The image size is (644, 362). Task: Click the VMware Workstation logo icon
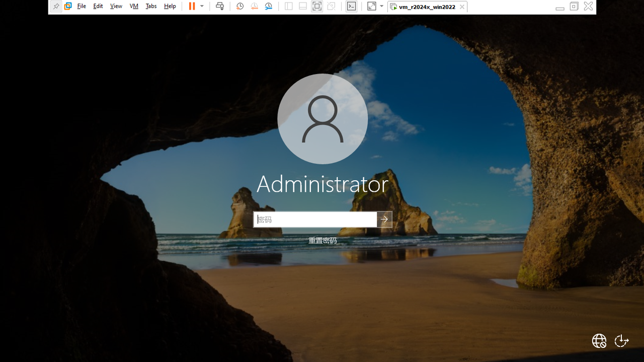click(x=68, y=7)
